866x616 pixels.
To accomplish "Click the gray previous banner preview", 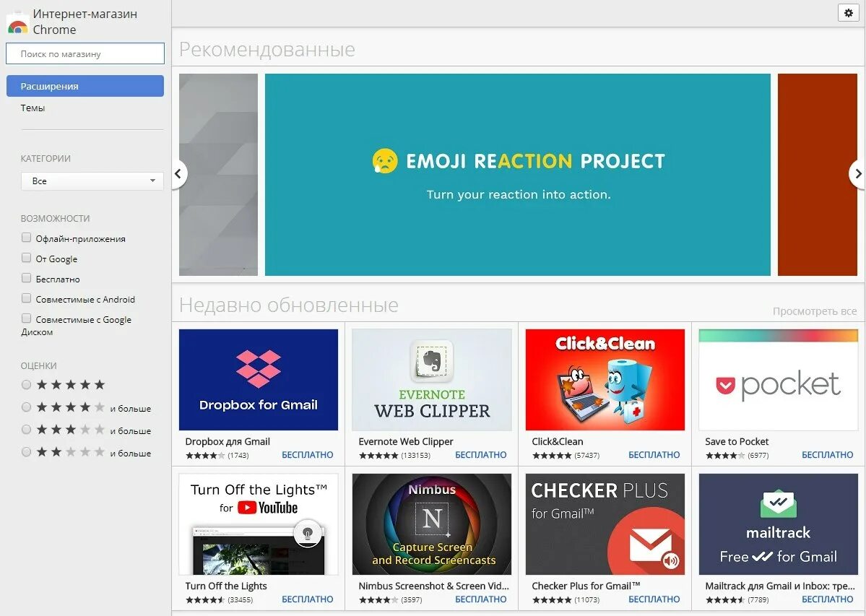I will [x=218, y=175].
